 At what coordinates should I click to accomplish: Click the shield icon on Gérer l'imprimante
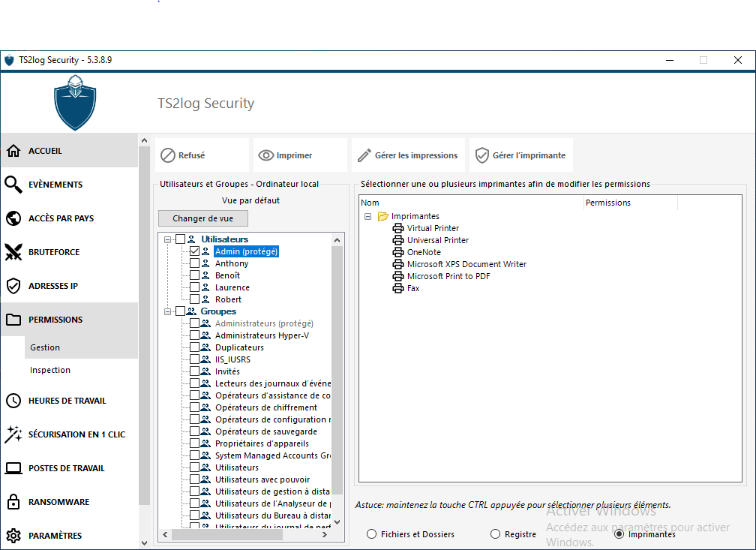click(x=482, y=155)
